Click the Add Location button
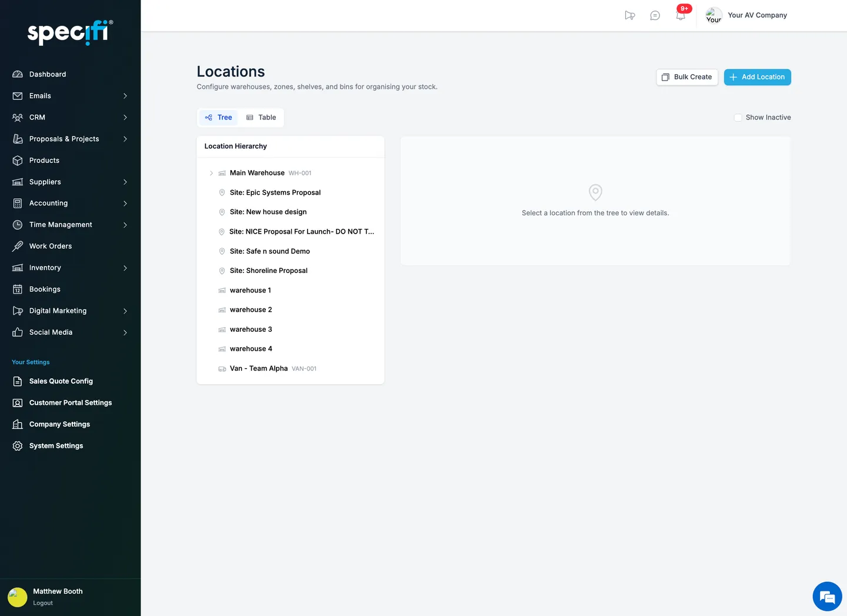 pyautogui.click(x=758, y=77)
